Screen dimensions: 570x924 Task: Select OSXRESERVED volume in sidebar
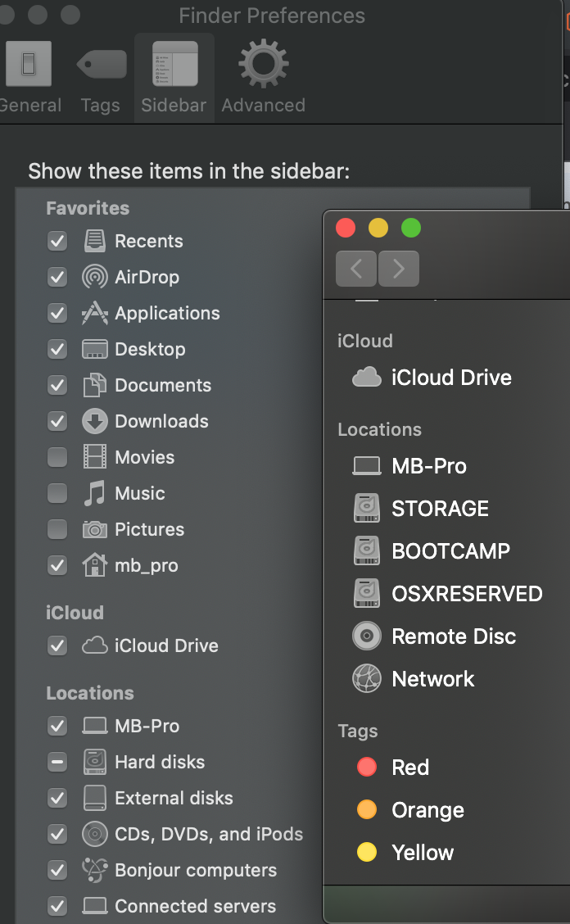(467, 594)
